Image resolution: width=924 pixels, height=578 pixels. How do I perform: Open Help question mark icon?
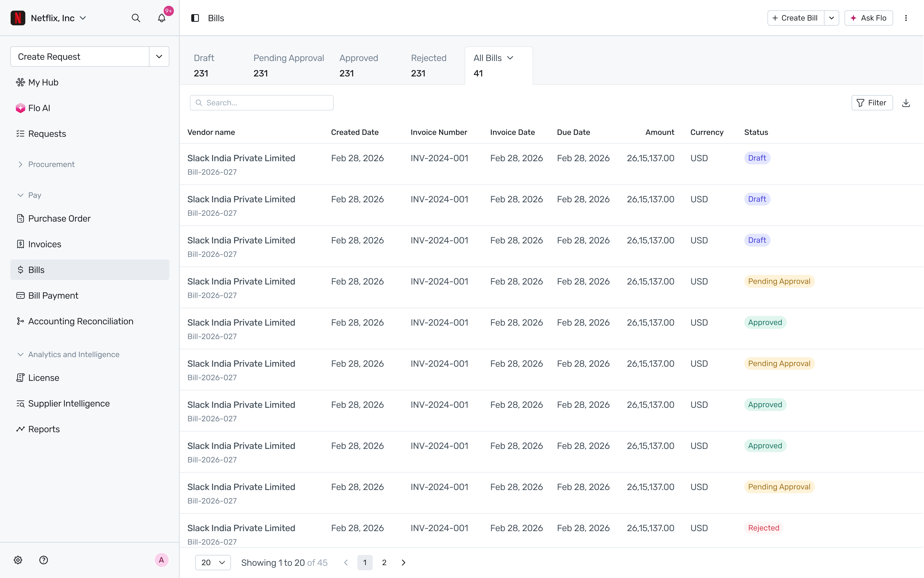(44, 560)
